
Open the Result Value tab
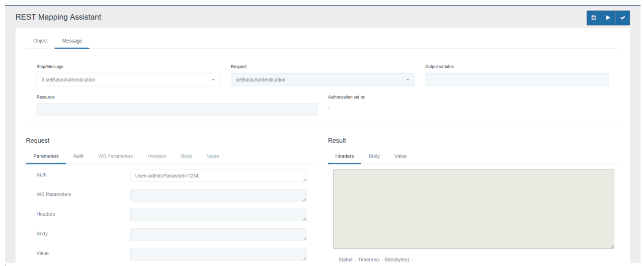401,156
